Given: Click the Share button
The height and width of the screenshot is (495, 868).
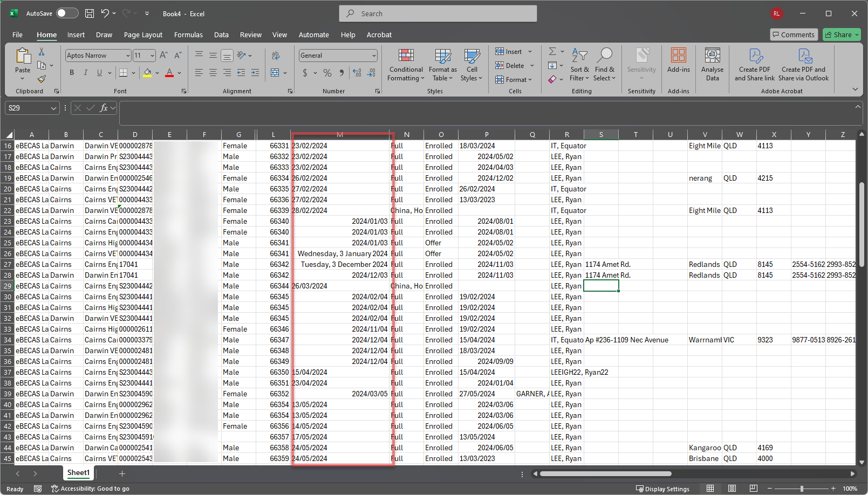Looking at the screenshot, I should [842, 35].
